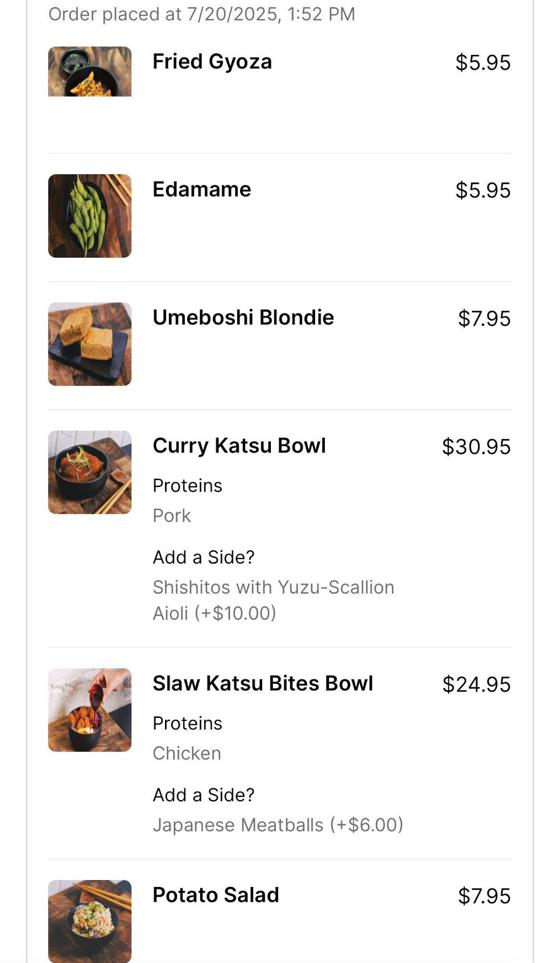
Task: Click the Chicken protein selection
Action: pos(187,753)
